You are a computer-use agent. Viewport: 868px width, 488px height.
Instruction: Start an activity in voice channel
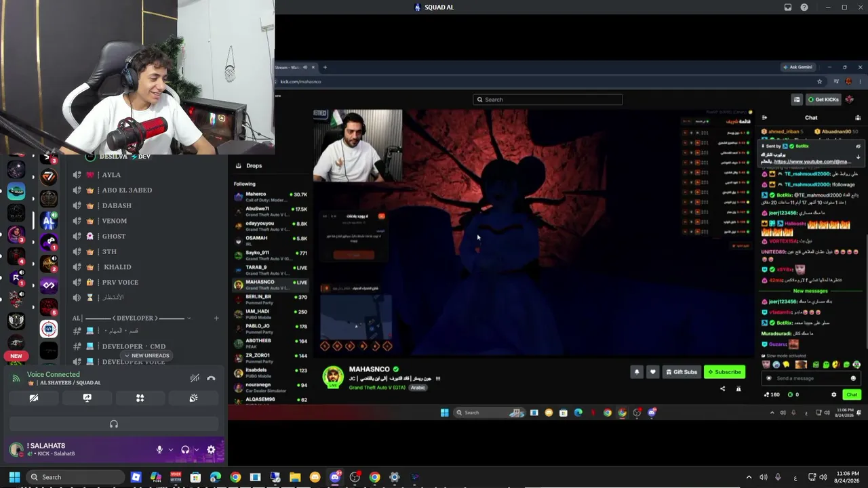coord(140,398)
